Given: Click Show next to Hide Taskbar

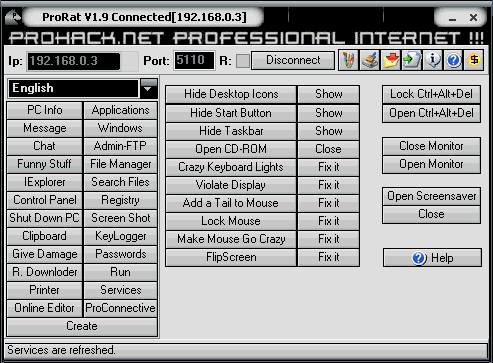Looking at the screenshot, I should (x=329, y=131).
